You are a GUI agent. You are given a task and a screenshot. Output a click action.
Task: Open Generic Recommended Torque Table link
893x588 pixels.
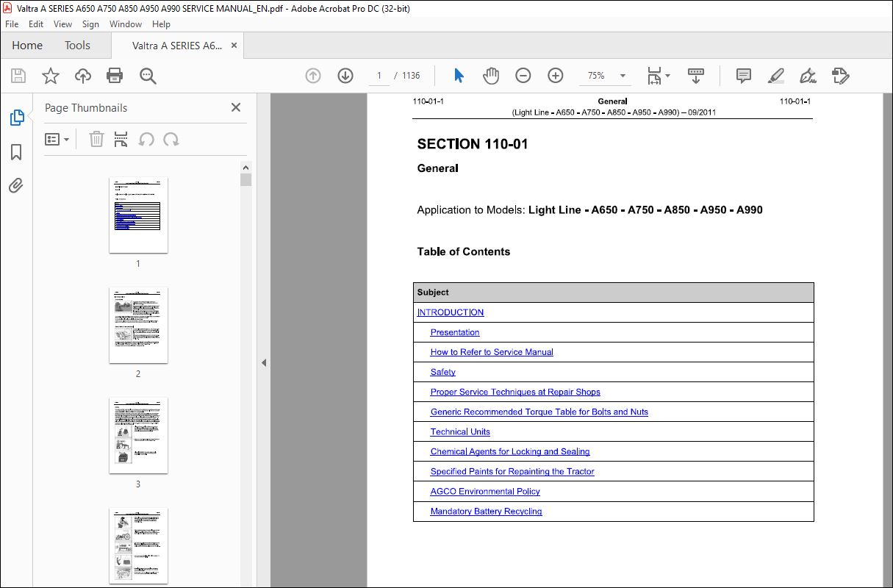(539, 412)
